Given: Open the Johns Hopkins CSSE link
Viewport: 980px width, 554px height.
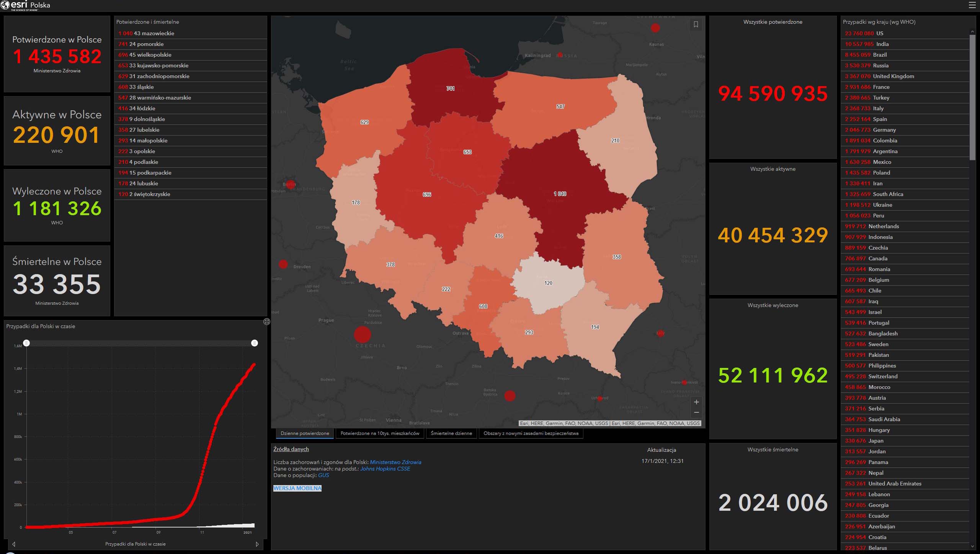Looking at the screenshot, I should [x=385, y=469].
